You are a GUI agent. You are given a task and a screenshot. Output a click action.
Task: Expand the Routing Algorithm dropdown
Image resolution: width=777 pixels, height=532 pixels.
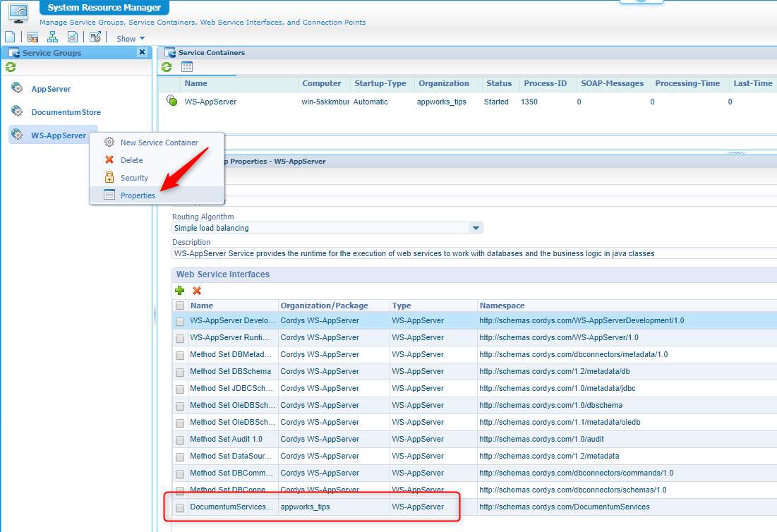point(476,228)
